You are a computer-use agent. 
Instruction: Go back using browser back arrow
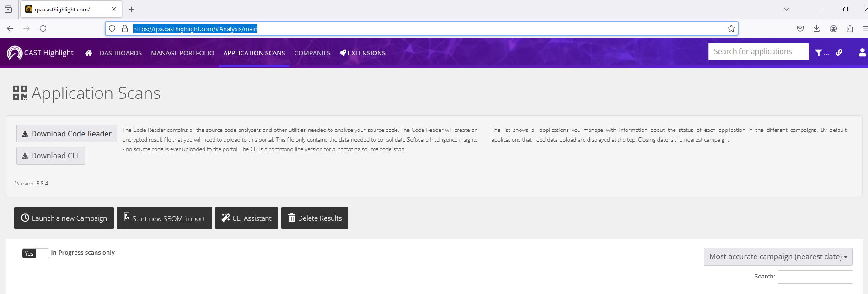pos(10,28)
